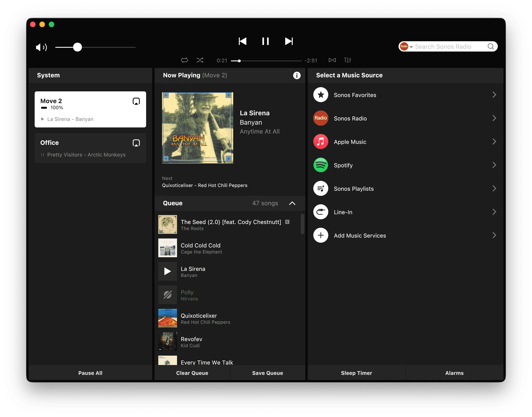Expand Sonos Playlists chevron
The image size is (532, 417).
(494, 189)
